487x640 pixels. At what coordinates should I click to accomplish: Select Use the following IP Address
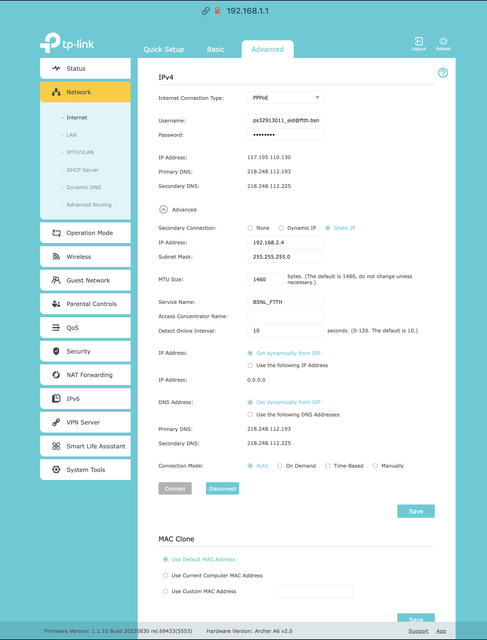[x=250, y=365]
